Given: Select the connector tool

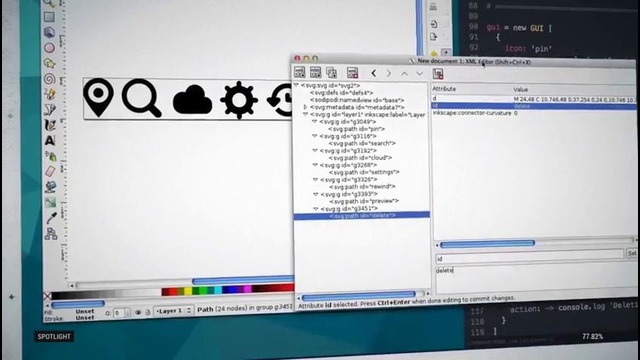Looking at the screenshot, I should point(51,234).
